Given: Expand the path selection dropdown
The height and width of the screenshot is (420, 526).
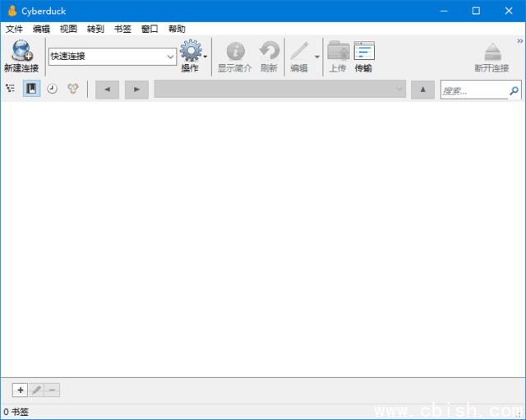Looking at the screenshot, I should [399, 89].
